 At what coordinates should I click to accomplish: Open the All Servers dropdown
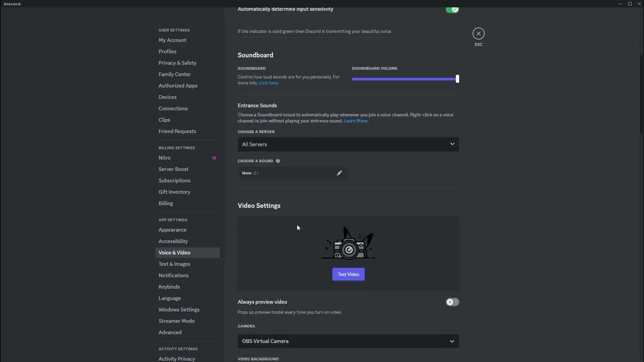348,144
